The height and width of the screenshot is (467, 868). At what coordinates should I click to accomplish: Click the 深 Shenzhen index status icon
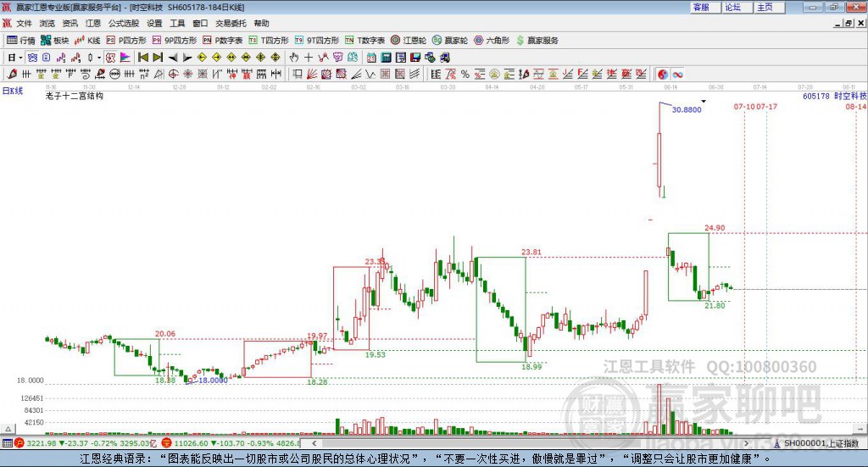pyautogui.click(x=167, y=443)
